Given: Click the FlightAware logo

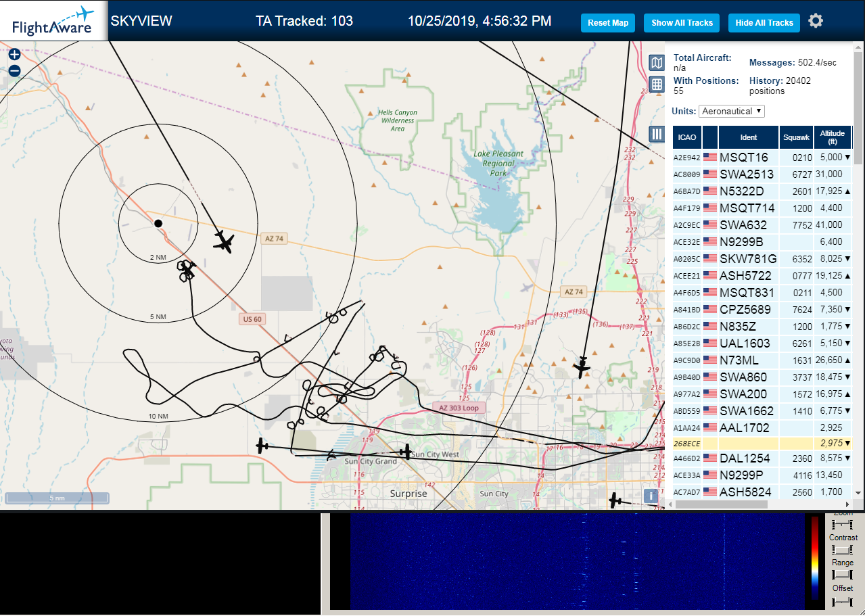Looking at the screenshot, I should coord(53,20).
